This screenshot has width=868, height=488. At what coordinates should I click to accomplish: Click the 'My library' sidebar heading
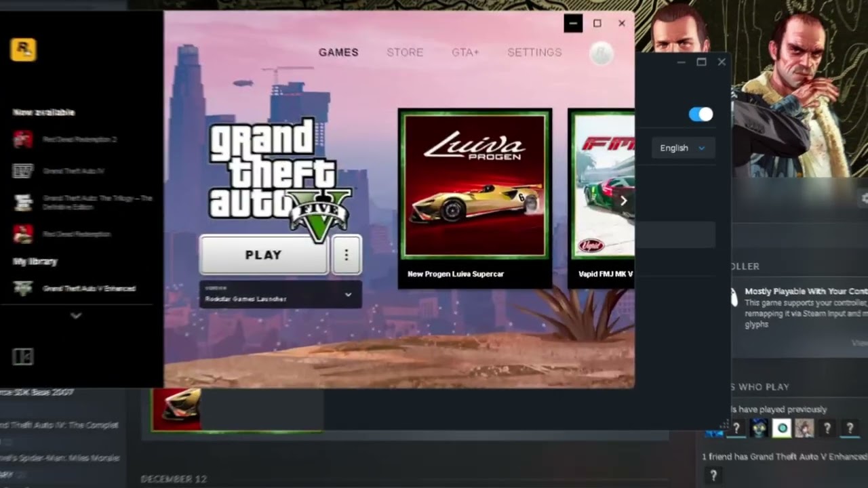point(35,261)
